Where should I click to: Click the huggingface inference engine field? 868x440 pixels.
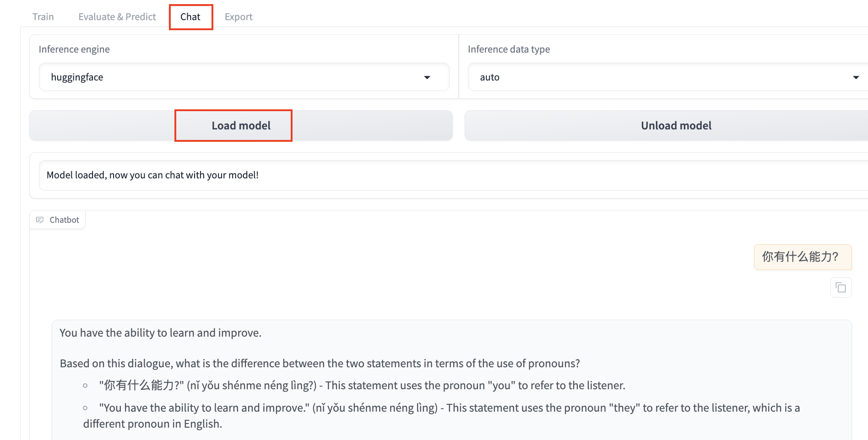[x=229, y=77]
